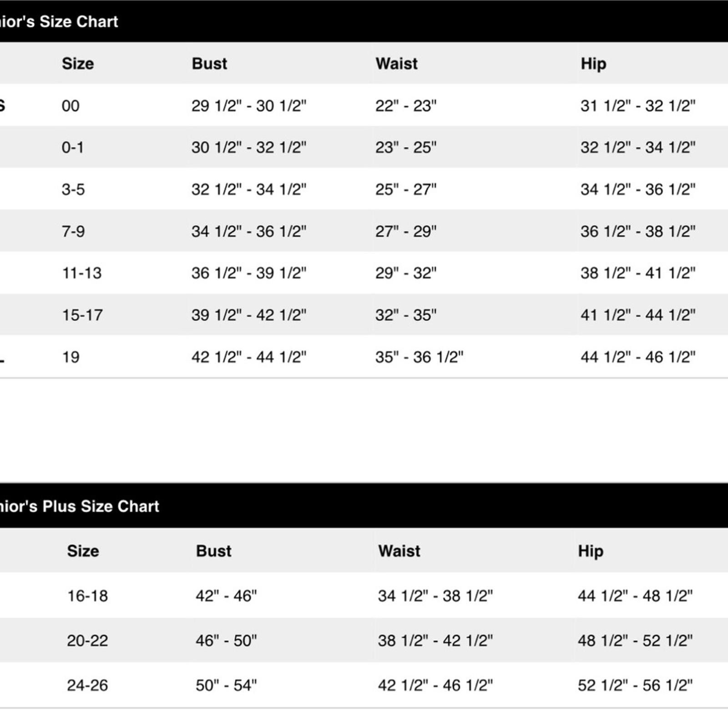Image resolution: width=728 pixels, height=728 pixels.
Task: Select size 11-13 in the chart
Action: [82, 273]
